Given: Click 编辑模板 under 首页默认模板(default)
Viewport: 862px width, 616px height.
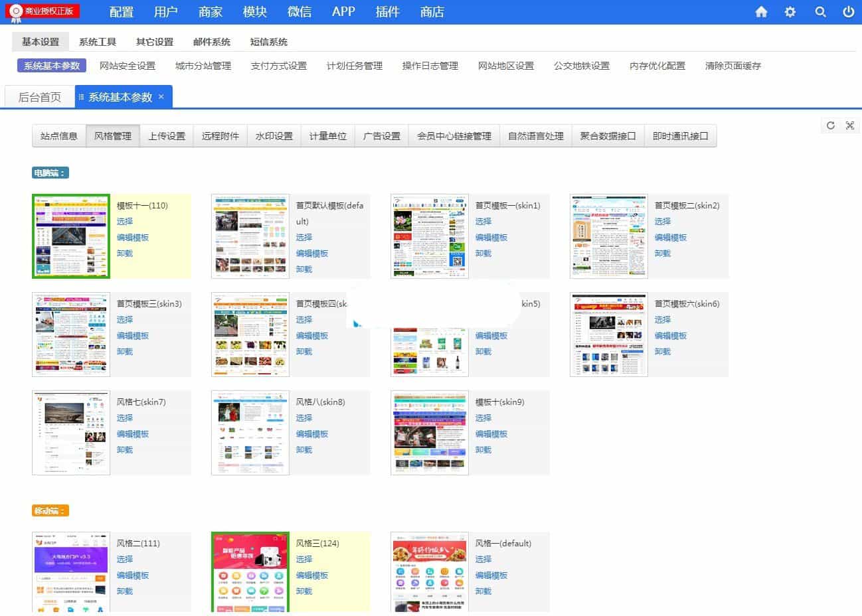Looking at the screenshot, I should (312, 253).
